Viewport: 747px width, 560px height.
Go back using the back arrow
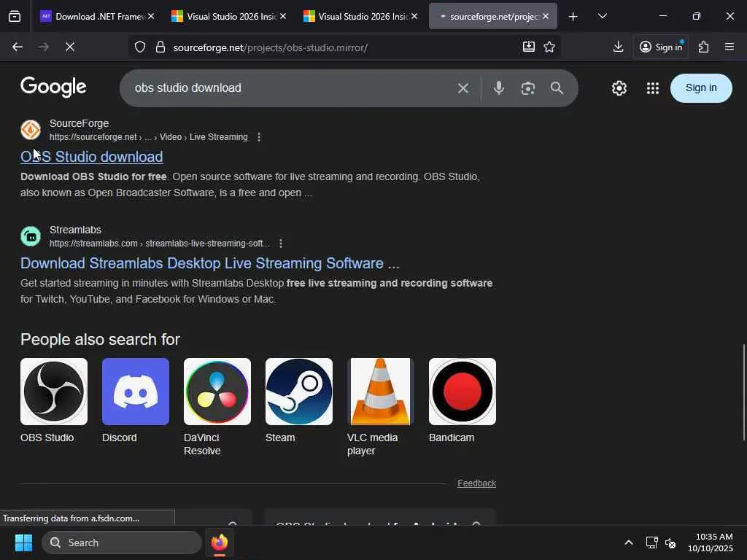(18, 47)
